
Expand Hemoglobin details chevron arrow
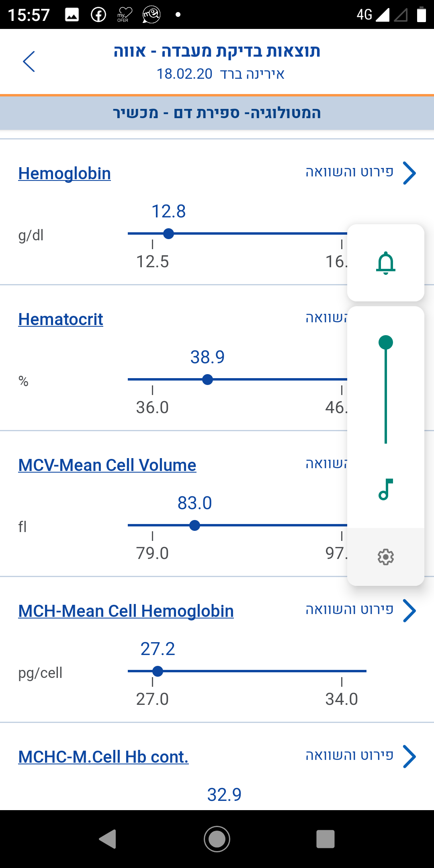tap(409, 173)
